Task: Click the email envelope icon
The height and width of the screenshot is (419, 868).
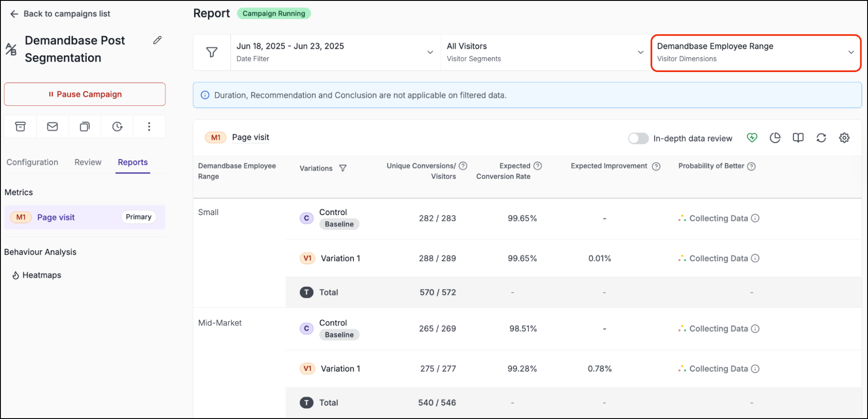Action: coord(52,127)
